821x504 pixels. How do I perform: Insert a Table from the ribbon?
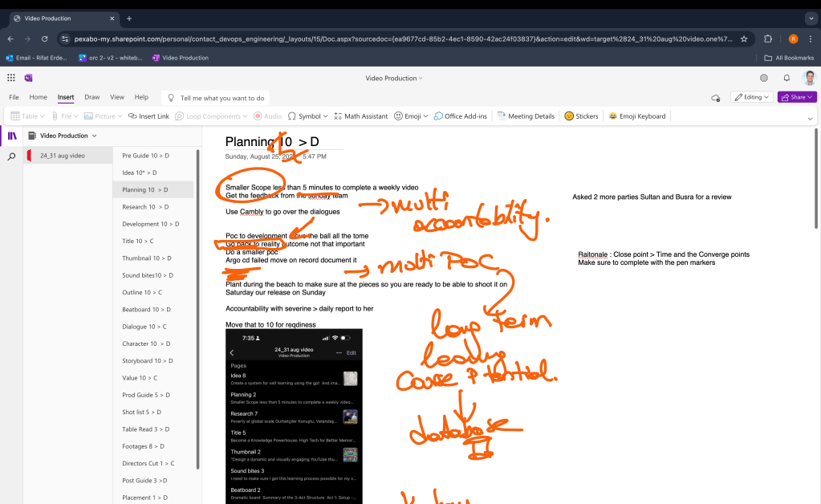pyautogui.click(x=24, y=116)
